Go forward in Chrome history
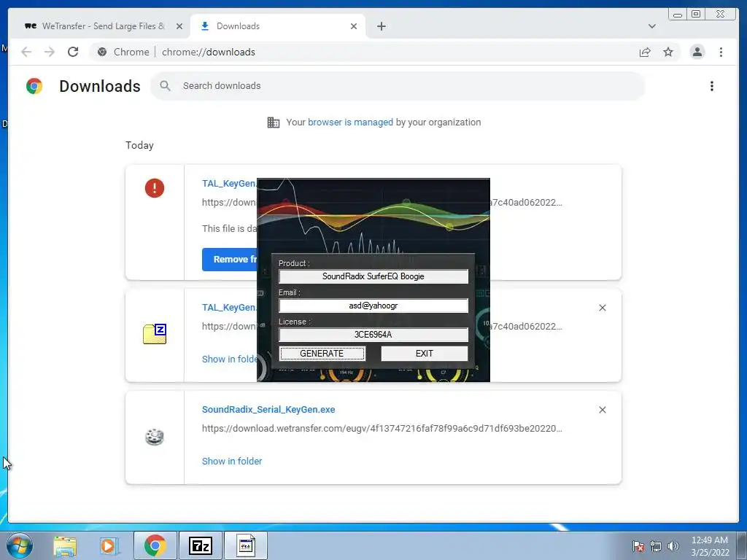Image resolution: width=747 pixels, height=560 pixels. tap(50, 52)
